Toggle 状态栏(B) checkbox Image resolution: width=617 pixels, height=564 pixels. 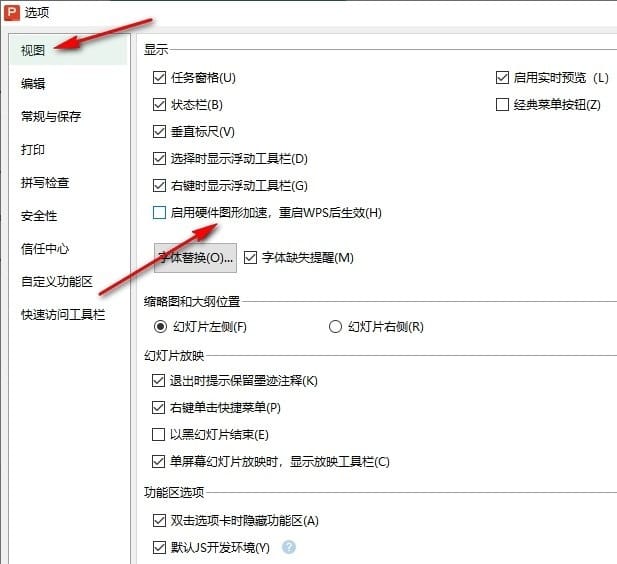click(x=159, y=105)
